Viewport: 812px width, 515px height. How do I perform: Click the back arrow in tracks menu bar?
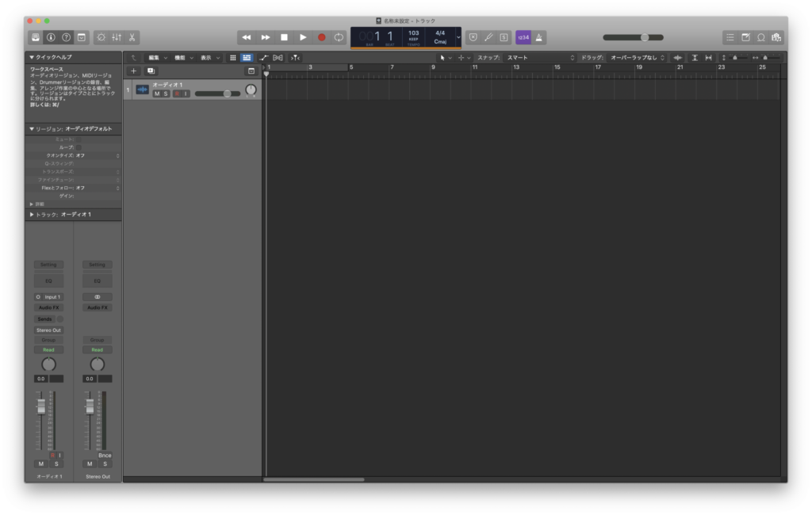[x=133, y=58]
